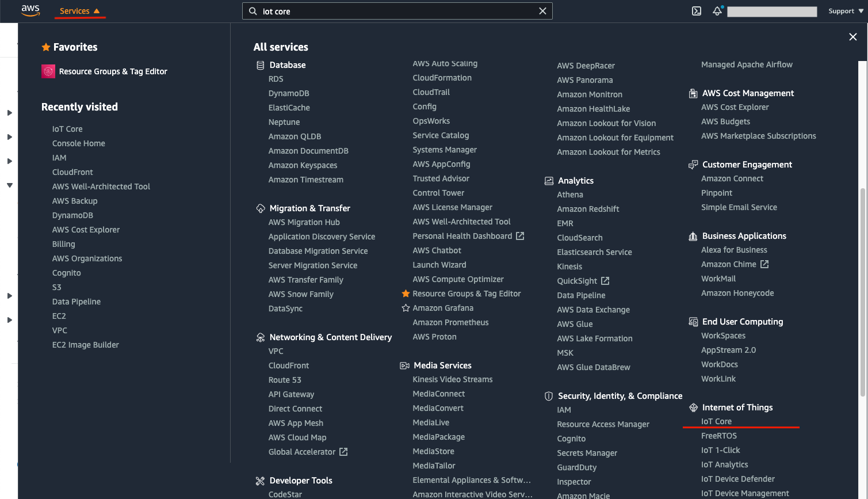This screenshot has width=868, height=499.
Task: Open IoT Device Defender
Action: pos(738,479)
